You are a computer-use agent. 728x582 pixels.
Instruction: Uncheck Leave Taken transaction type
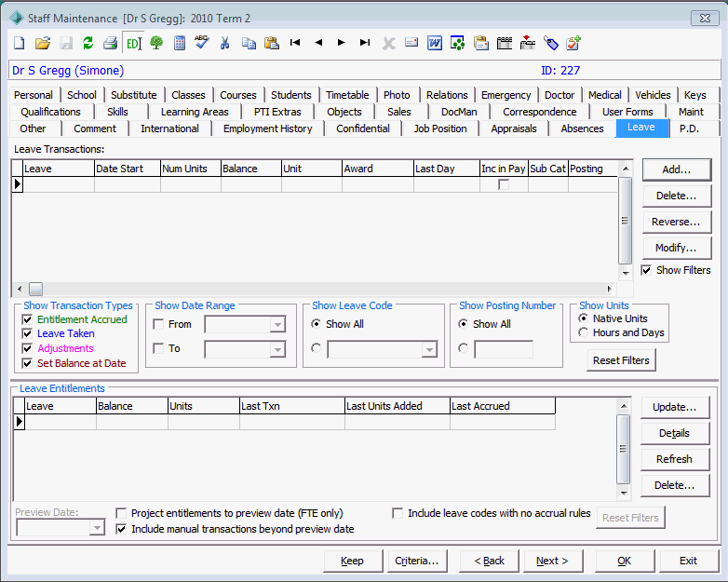(x=27, y=333)
